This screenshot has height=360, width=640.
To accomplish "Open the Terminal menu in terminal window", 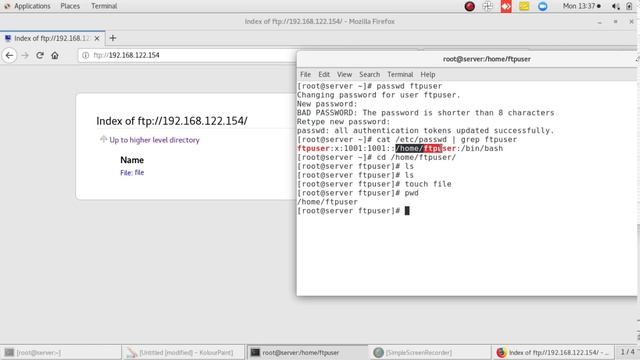I will tap(400, 74).
